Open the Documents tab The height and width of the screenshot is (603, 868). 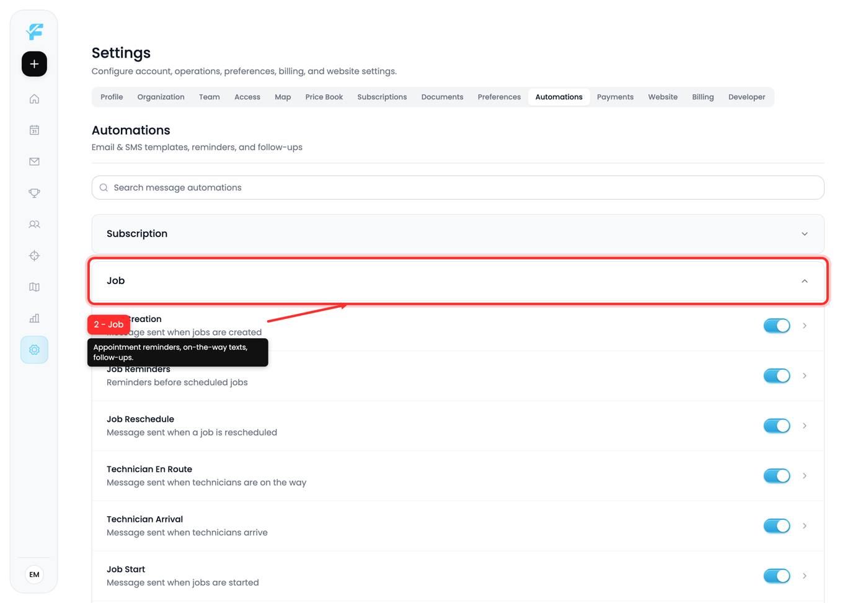442,97
